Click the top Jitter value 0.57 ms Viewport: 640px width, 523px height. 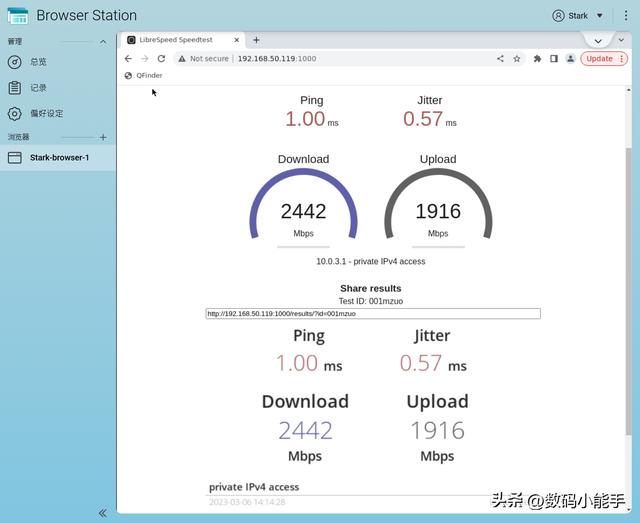point(429,119)
